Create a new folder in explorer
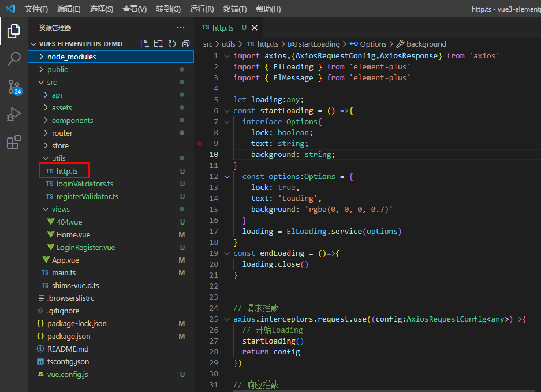The height and width of the screenshot is (392, 541). [x=158, y=44]
